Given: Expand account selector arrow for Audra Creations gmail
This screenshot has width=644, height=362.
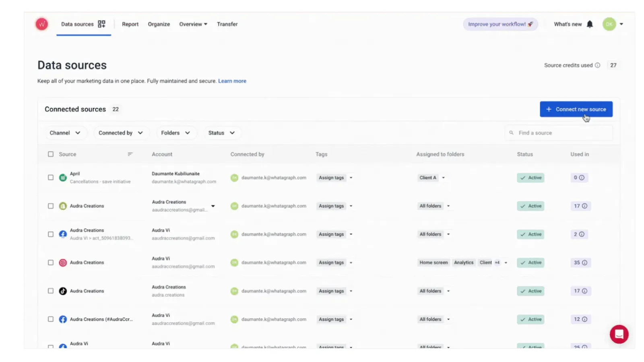Looking at the screenshot, I should pos(213,206).
